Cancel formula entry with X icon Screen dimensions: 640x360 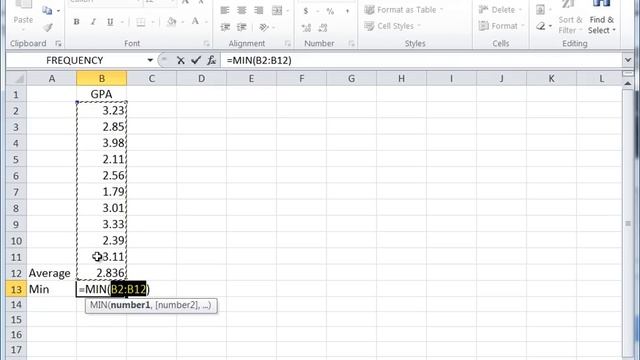click(181, 60)
